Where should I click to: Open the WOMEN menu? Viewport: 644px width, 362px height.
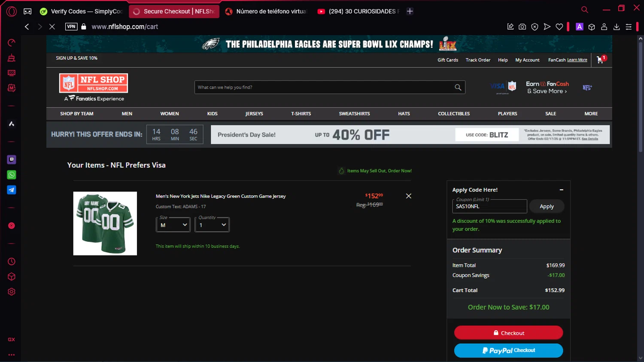coord(170,114)
